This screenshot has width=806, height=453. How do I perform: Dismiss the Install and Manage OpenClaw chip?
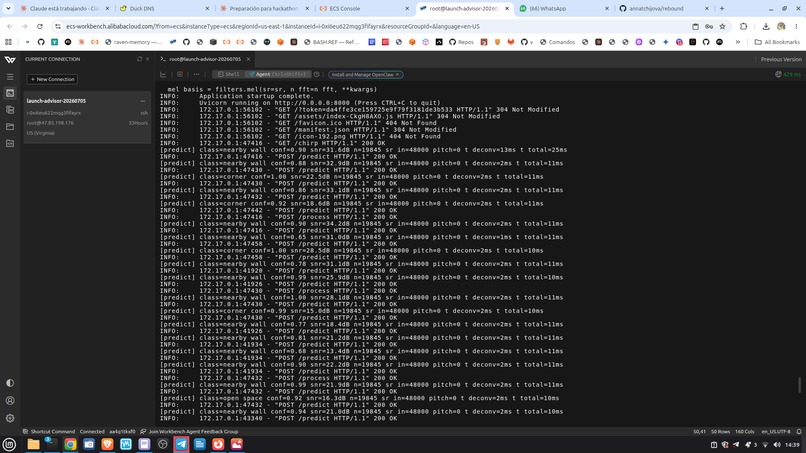397,75
